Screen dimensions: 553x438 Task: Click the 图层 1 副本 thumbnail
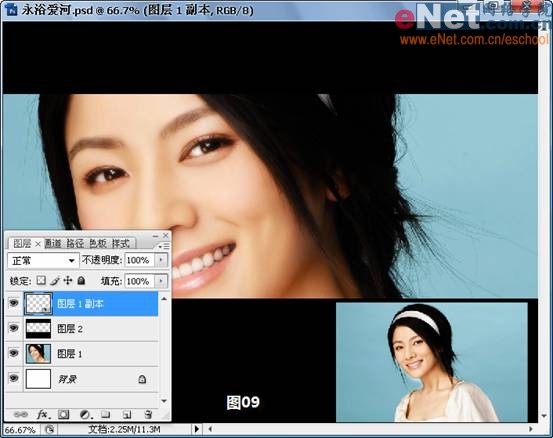[38, 304]
